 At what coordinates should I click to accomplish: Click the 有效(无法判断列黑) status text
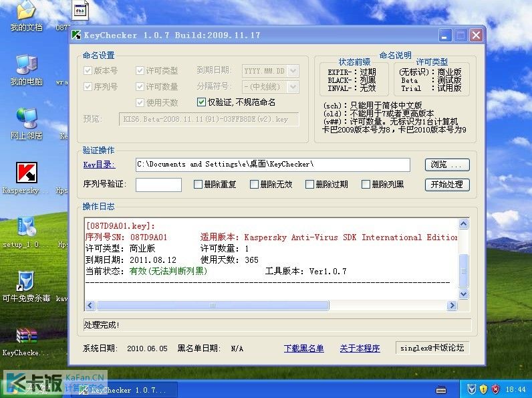click(168, 271)
